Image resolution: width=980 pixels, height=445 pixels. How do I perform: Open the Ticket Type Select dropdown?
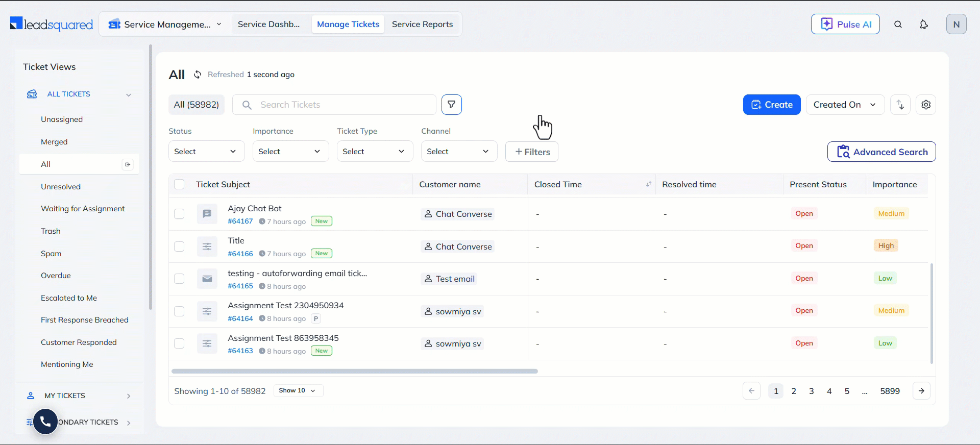[375, 152]
